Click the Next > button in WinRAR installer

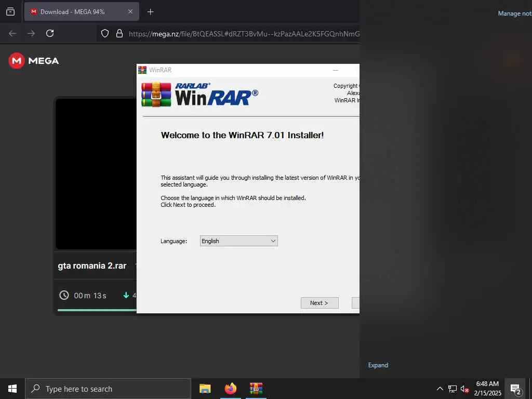(x=320, y=303)
